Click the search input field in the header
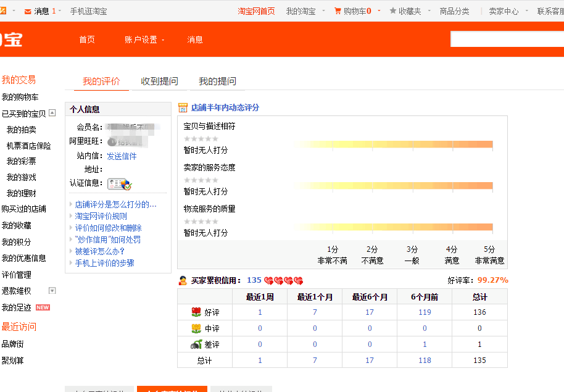564x392 pixels. click(x=507, y=39)
